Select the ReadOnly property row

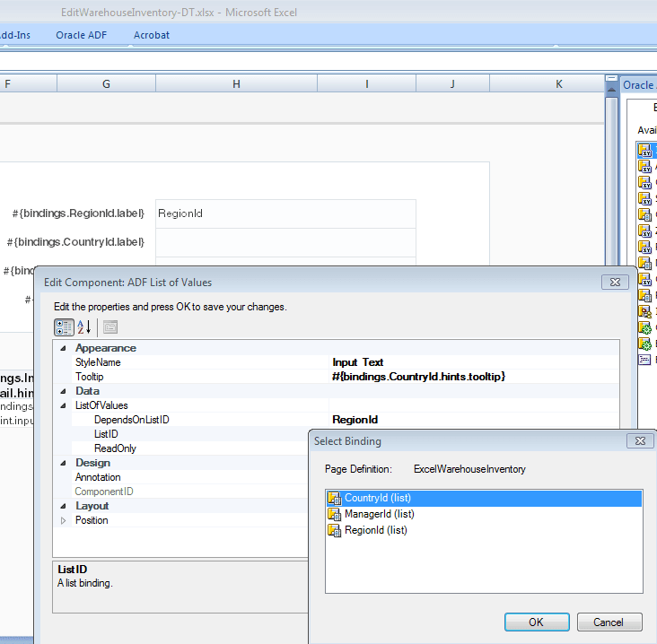pos(190,448)
